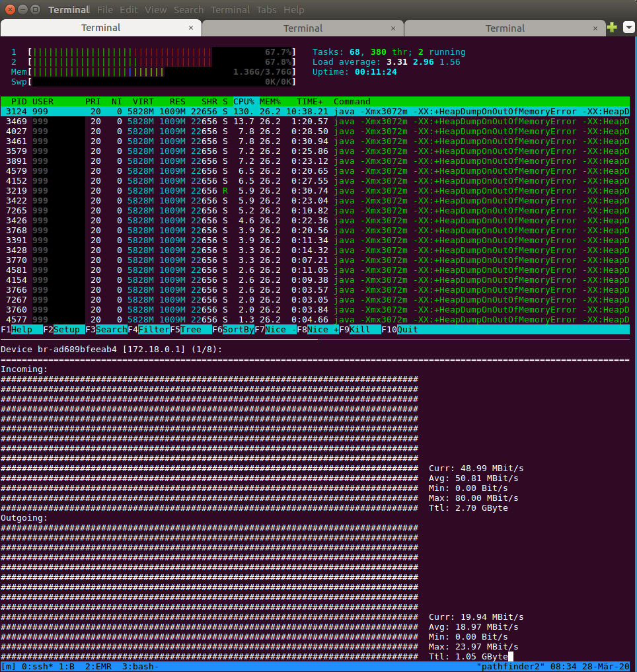Open the tab list dropdown arrow
This screenshot has height=672, width=637.
[628, 28]
